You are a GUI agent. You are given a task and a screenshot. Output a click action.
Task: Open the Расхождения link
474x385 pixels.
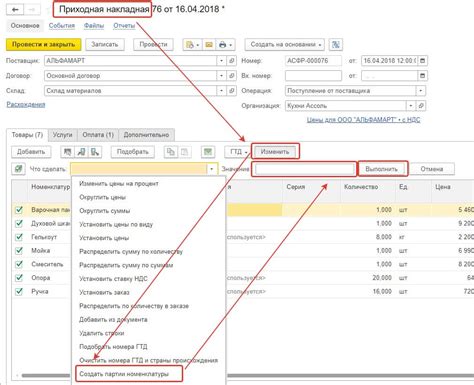[x=26, y=104]
